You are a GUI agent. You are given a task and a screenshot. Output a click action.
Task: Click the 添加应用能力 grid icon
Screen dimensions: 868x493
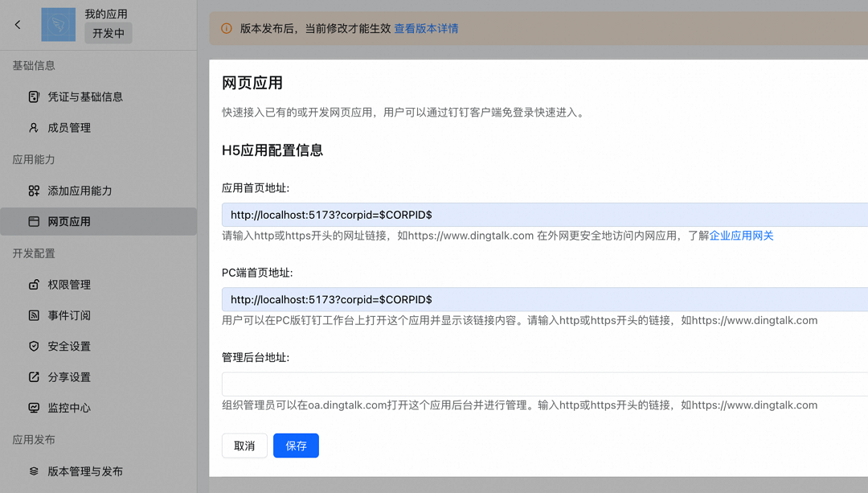point(34,191)
